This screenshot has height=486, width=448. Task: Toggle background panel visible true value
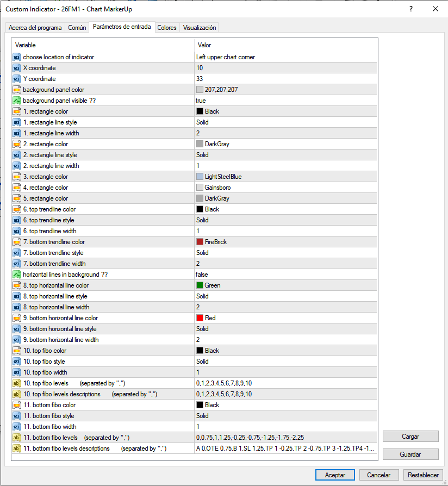[x=286, y=101]
